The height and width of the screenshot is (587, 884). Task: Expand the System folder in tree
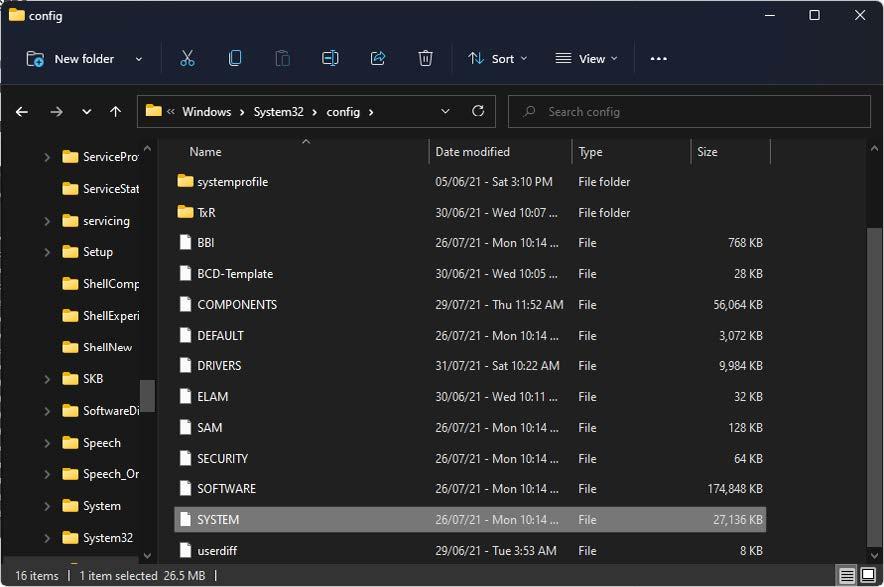[x=47, y=506]
